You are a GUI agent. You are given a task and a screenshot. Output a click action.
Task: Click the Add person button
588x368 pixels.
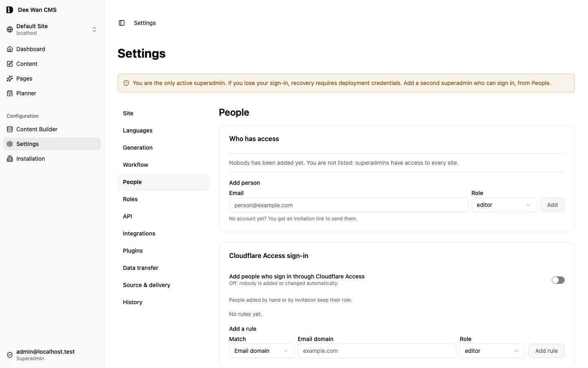coord(552,205)
